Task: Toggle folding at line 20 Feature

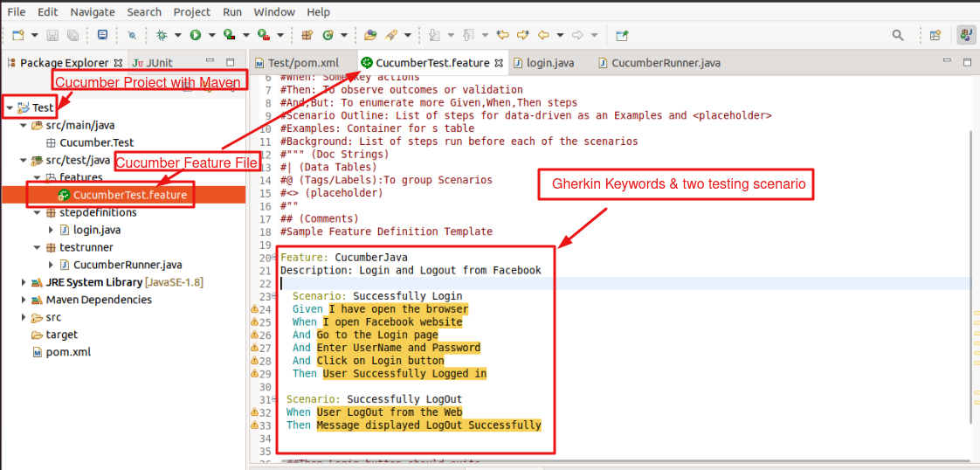Action: (x=273, y=258)
